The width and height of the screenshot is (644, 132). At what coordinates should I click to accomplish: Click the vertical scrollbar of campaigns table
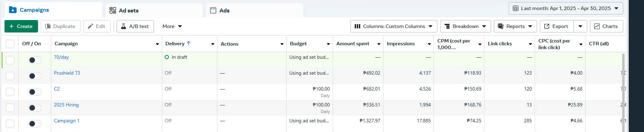(x=624, y=92)
